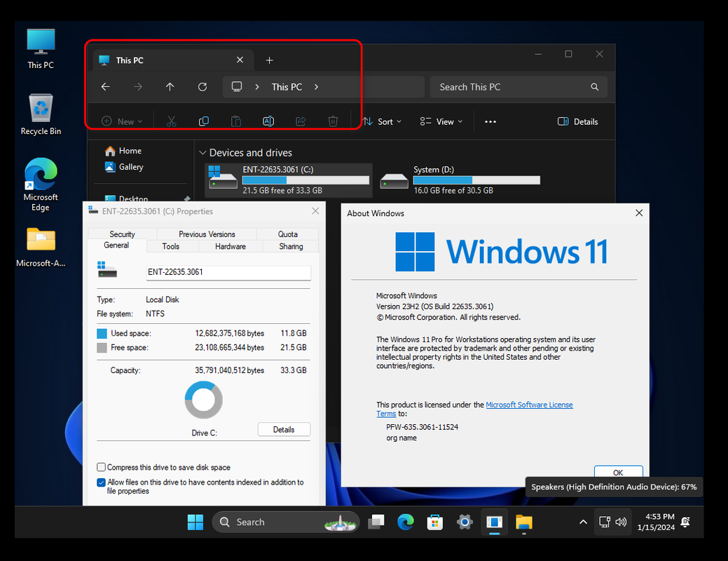Select the System (D:) drive

tap(460, 180)
